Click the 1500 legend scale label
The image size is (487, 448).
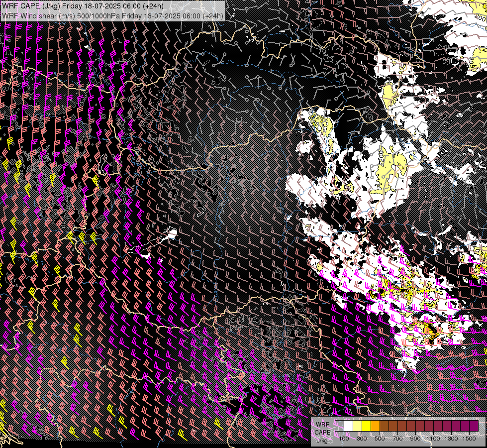click(x=469, y=439)
